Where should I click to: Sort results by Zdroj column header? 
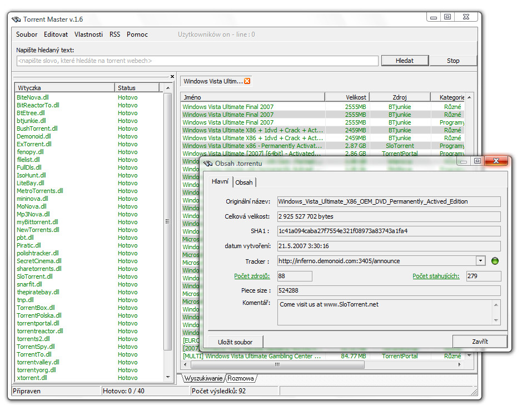[400, 97]
